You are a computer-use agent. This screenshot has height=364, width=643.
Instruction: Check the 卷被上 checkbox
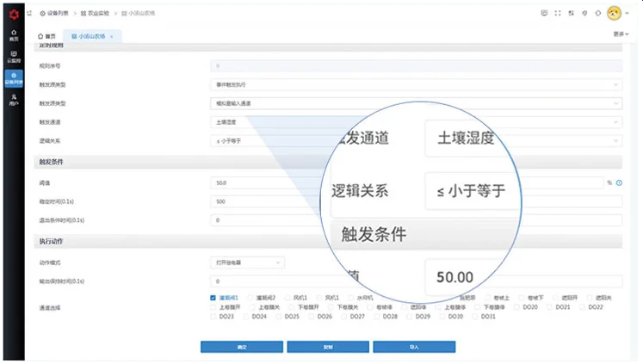point(487,298)
